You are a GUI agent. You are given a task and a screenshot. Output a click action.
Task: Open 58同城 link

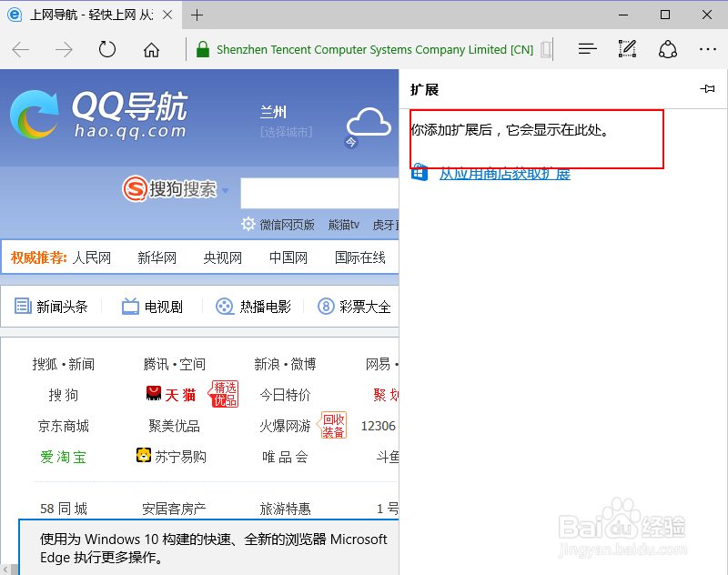[64, 509]
